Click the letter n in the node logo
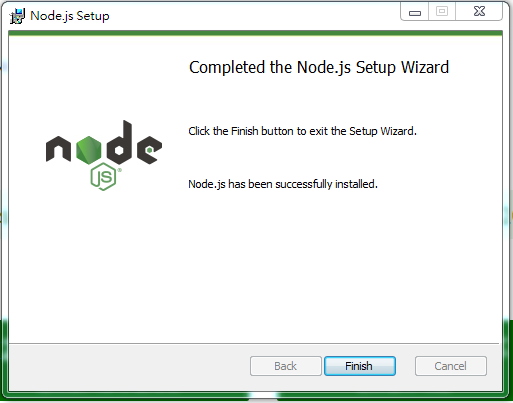 coord(58,149)
